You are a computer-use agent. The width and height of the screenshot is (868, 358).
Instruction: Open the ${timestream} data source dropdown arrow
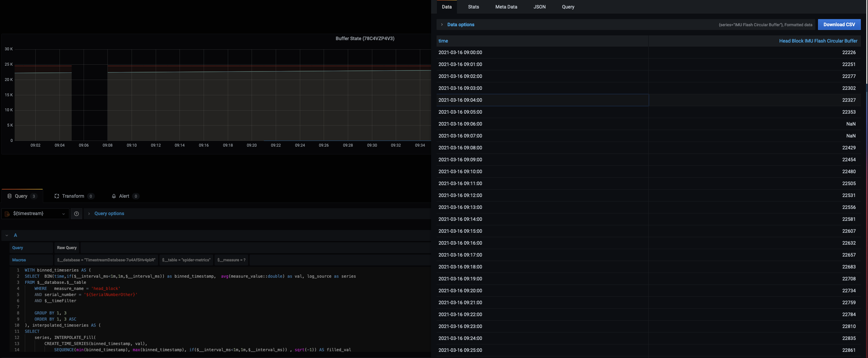[64, 214]
